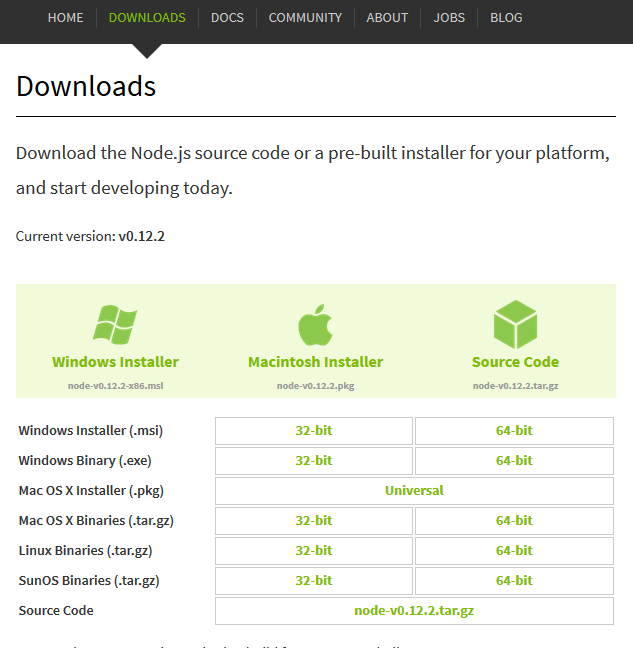Go to the DOCS nav item
This screenshot has height=648, width=633.
[227, 18]
